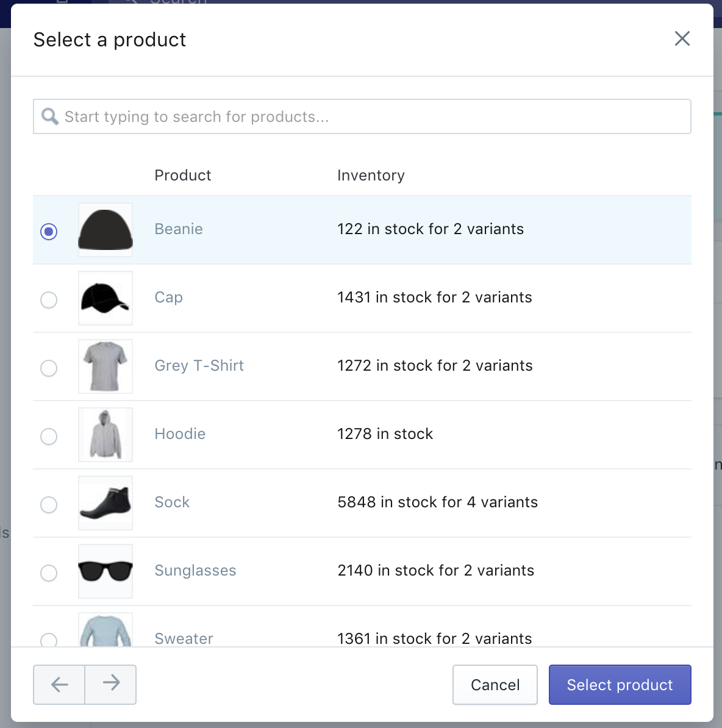Go to the next page with right arrow

point(110,684)
